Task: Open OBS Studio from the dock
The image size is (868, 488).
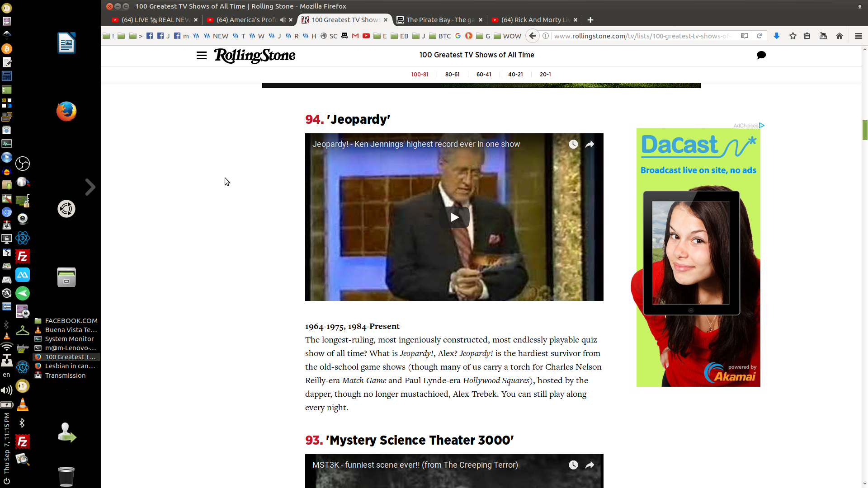Action: (x=23, y=164)
